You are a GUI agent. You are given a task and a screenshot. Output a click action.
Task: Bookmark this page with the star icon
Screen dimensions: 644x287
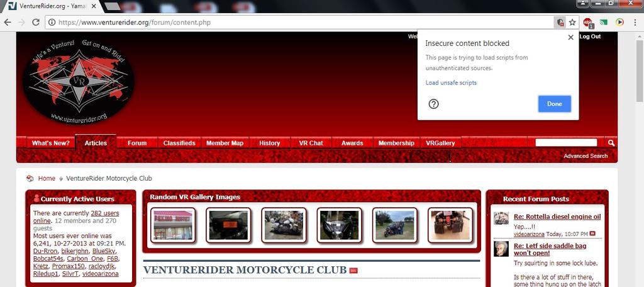click(x=572, y=22)
